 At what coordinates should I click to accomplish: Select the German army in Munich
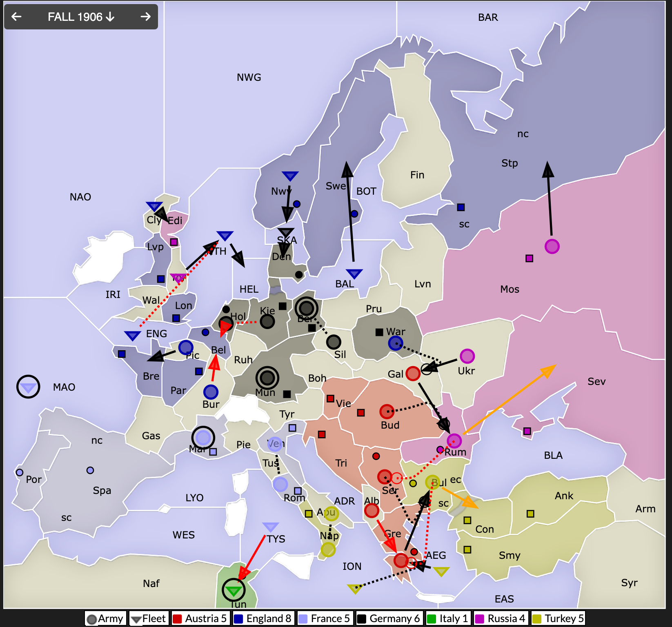coord(267,378)
